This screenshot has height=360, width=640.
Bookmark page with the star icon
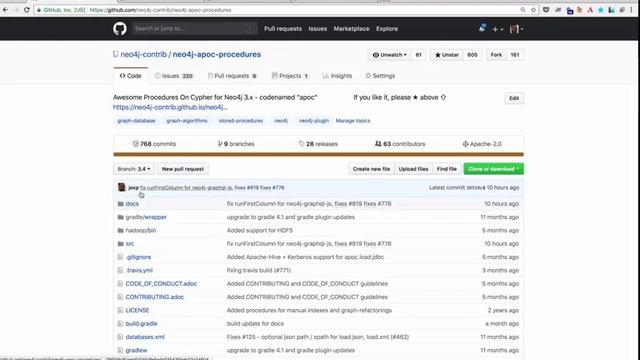pos(533,10)
